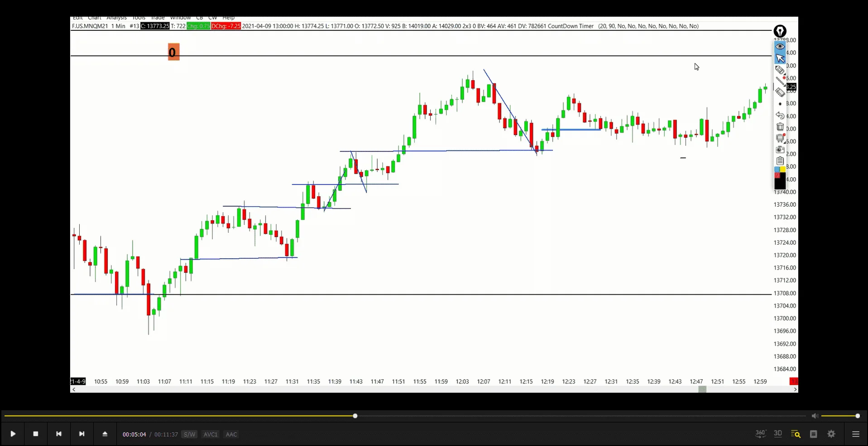Viewport: 868px width, 446px height.
Task: Click chart scroll left arrow
Action: coord(74,389)
